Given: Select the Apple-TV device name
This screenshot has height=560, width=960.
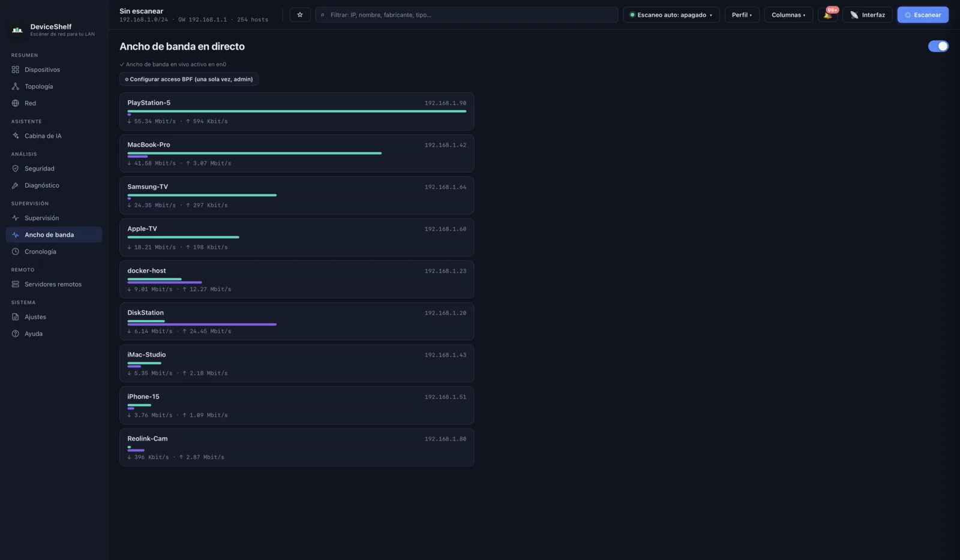Looking at the screenshot, I should click(x=142, y=228).
